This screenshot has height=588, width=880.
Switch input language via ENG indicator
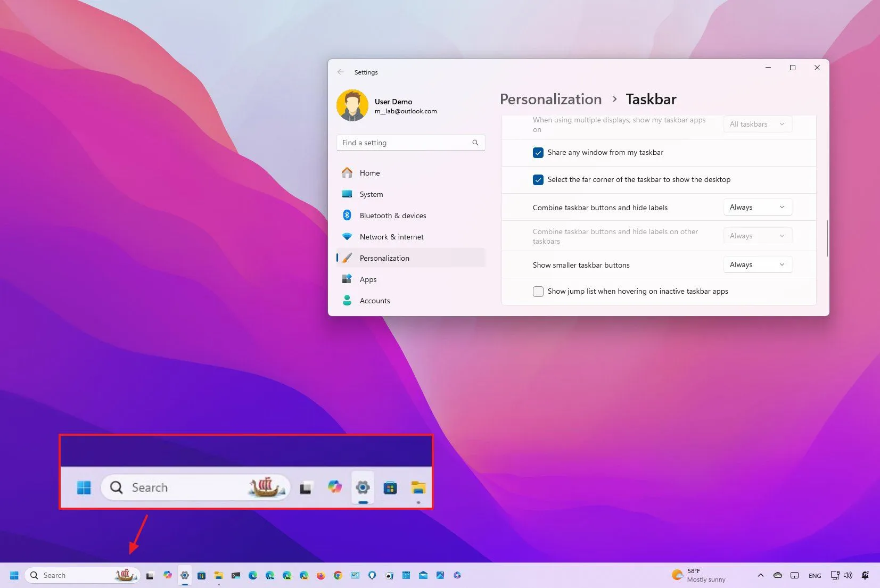815,576
